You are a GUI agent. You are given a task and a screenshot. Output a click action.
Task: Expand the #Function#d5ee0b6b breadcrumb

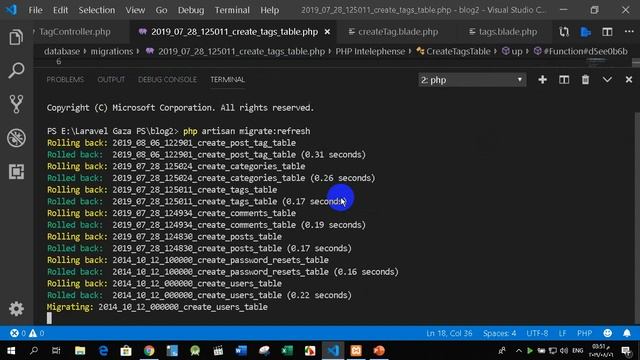tap(581, 51)
